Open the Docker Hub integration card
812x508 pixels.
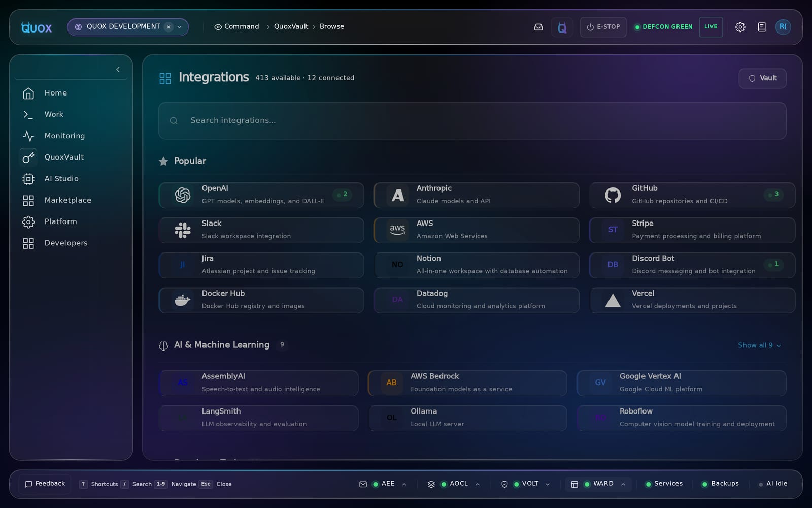pos(261,300)
